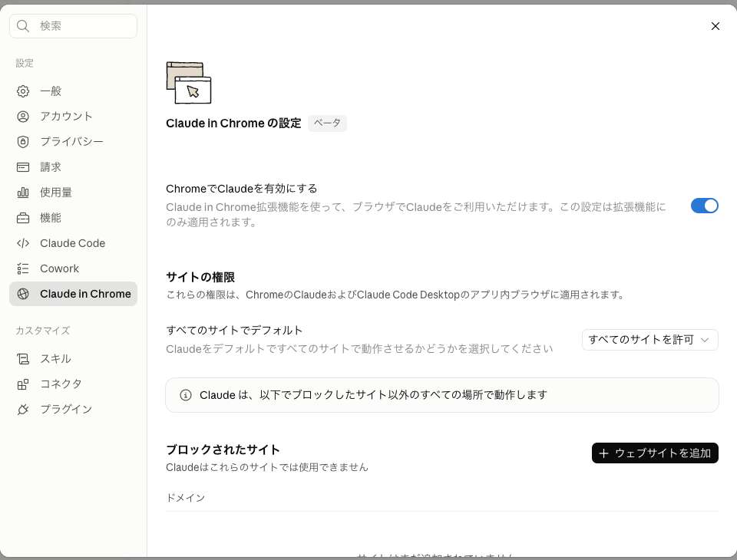
Task: Open the 一般 settings section
Action: point(74,91)
